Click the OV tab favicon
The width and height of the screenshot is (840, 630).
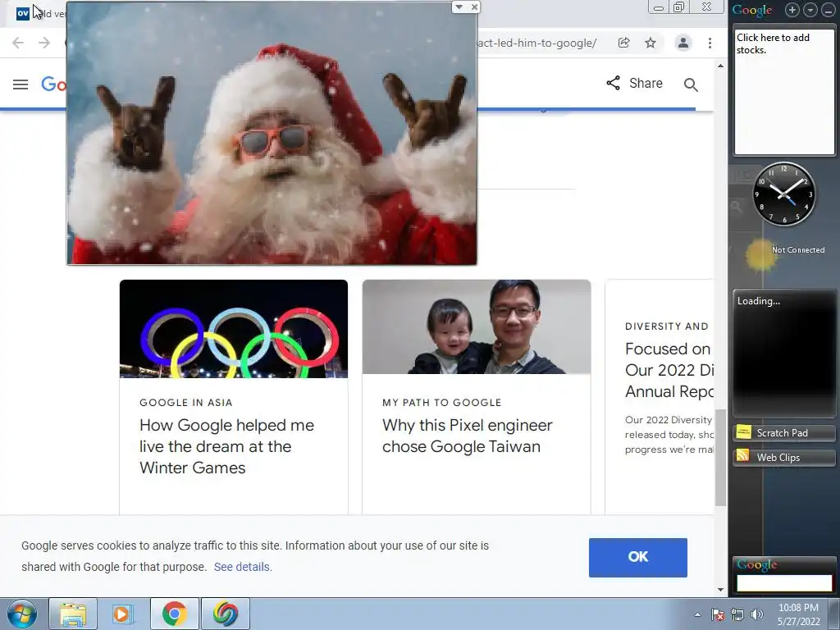pyautogui.click(x=22, y=13)
